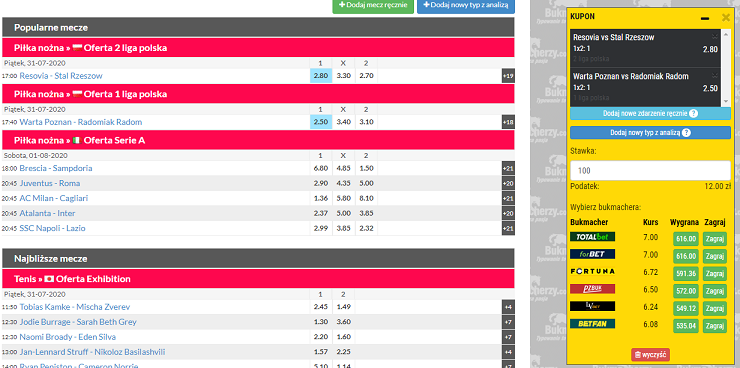Minimize the KUPON panel with the dash icon
This screenshot has height=368, width=740.
click(705, 18)
